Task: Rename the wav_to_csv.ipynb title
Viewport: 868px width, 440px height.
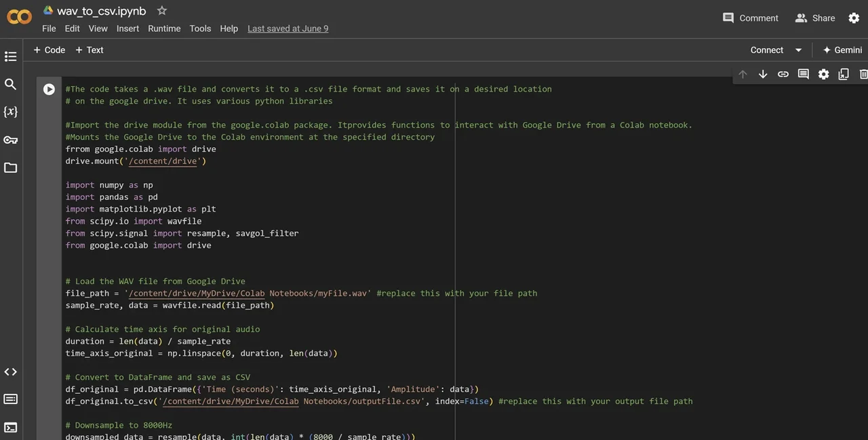Action: 102,11
